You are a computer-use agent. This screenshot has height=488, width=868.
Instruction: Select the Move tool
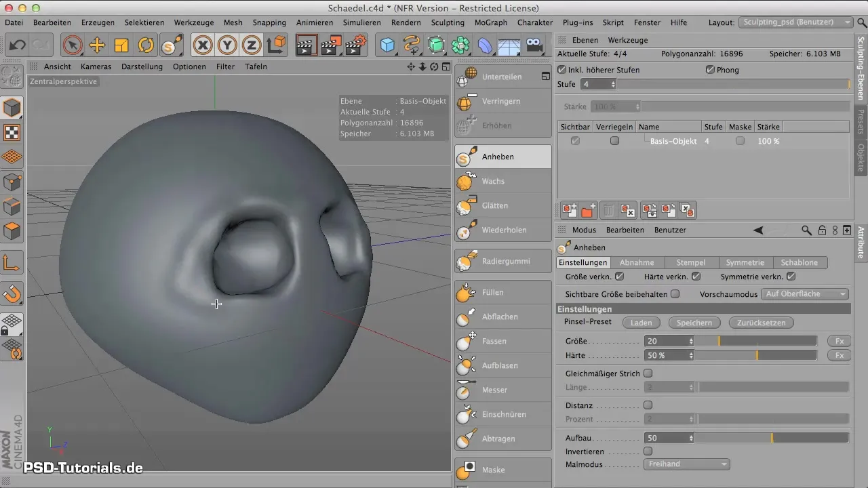tap(97, 45)
